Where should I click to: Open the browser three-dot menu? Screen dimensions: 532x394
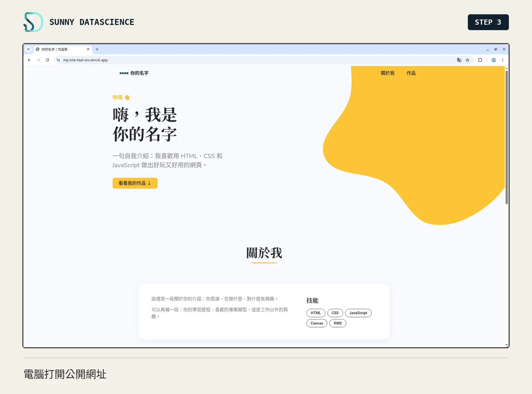coord(503,60)
